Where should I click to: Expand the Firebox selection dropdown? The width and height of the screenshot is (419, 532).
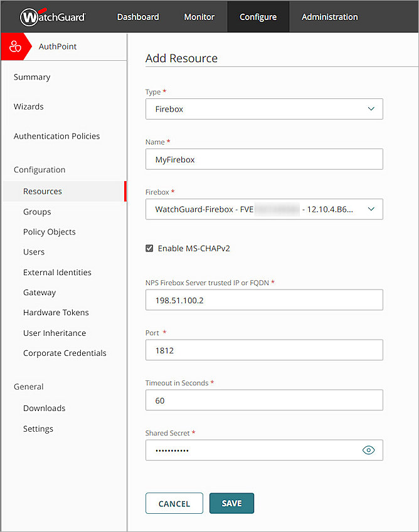(264, 209)
